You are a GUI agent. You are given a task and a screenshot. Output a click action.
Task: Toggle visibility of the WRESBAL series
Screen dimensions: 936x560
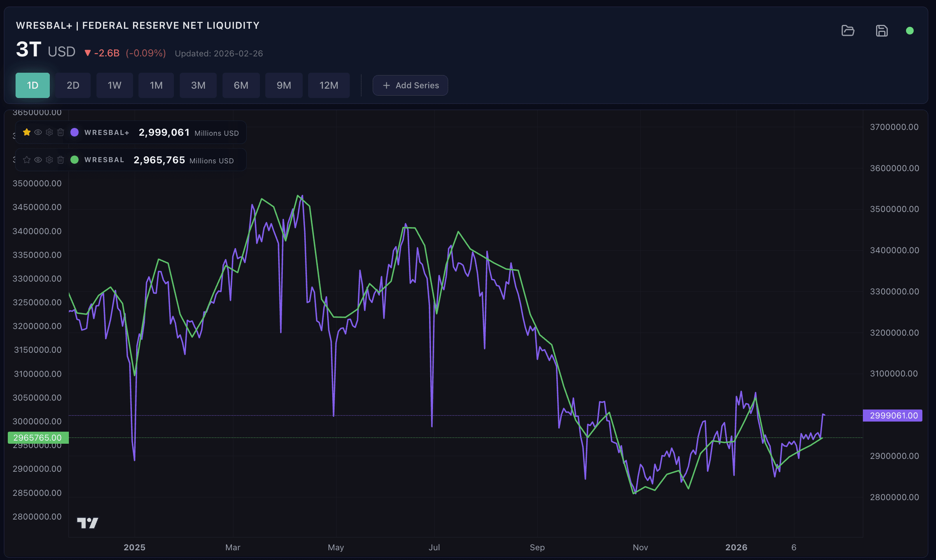tap(38, 160)
